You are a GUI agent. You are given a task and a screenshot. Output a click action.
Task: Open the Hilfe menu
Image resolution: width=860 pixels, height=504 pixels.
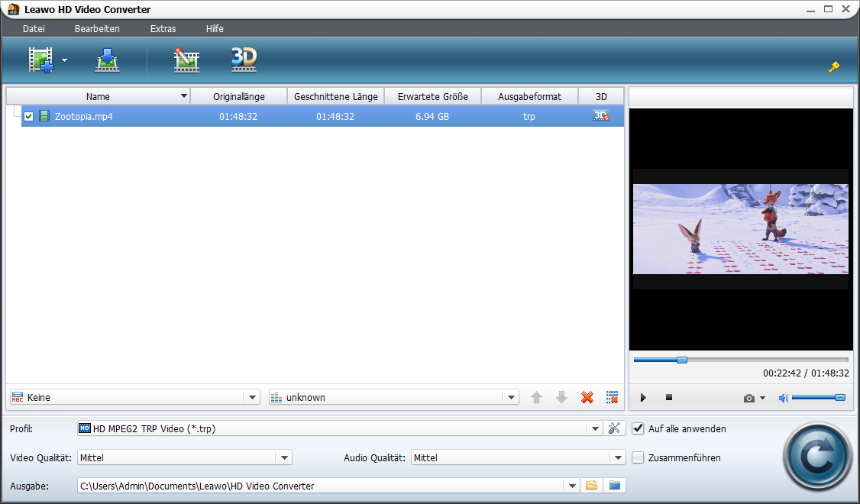pyautogui.click(x=215, y=28)
